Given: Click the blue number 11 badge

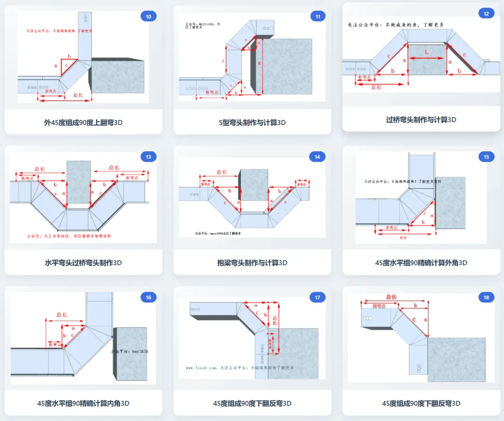Looking at the screenshot, I should pos(318,16).
